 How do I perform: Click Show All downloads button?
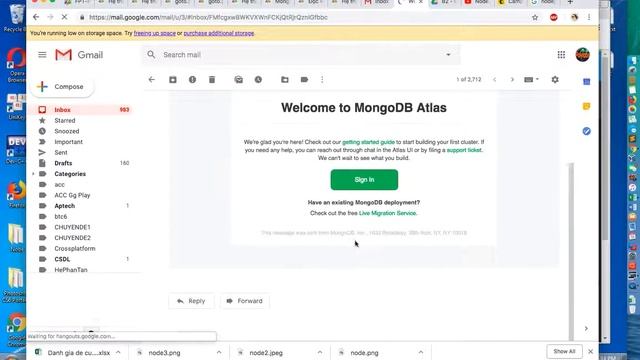pos(564,351)
